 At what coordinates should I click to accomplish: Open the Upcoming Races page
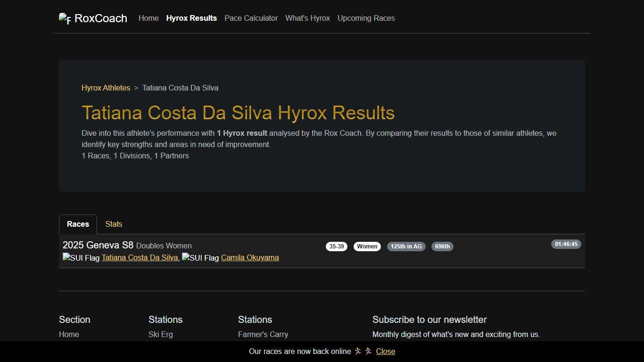coord(366,18)
